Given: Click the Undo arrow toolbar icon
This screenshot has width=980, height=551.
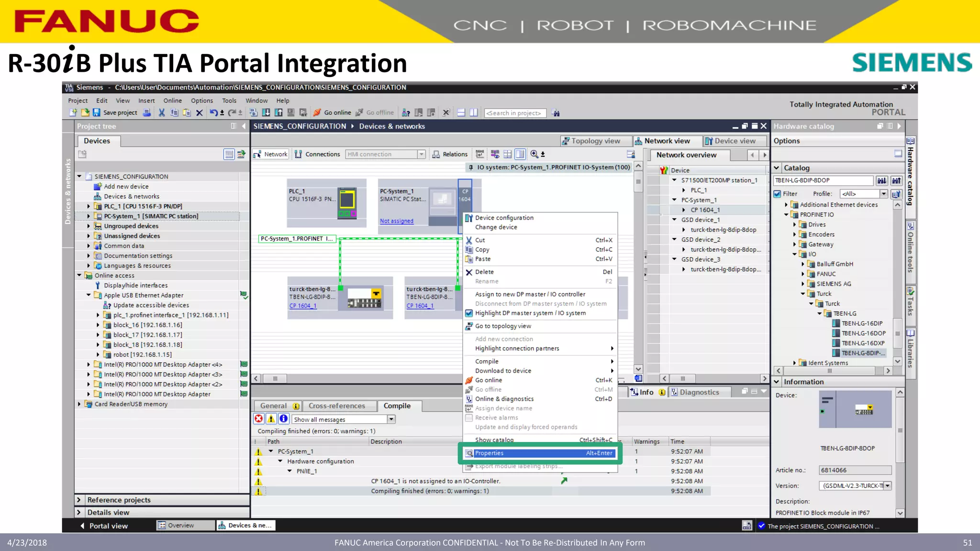Looking at the screenshot, I should [x=213, y=112].
